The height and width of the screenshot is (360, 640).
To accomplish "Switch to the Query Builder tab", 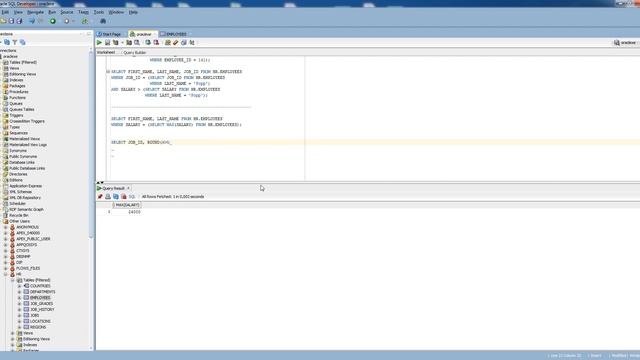I will [x=135, y=53].
